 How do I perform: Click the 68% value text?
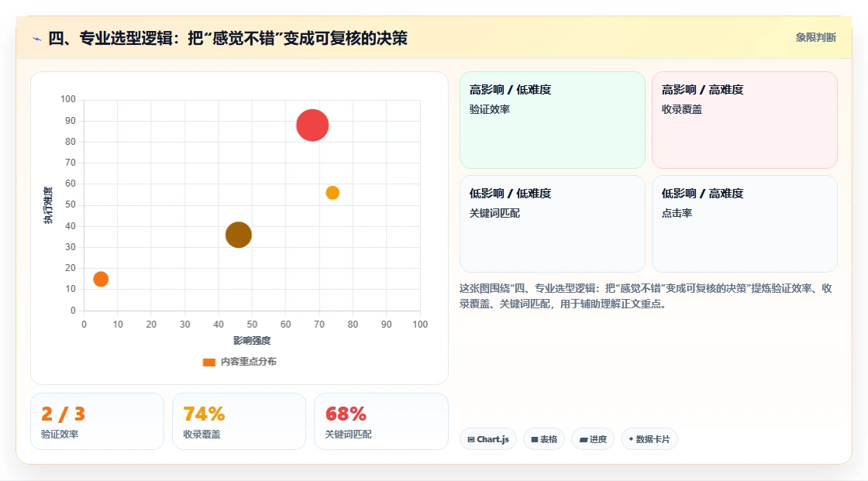point(346,414)
